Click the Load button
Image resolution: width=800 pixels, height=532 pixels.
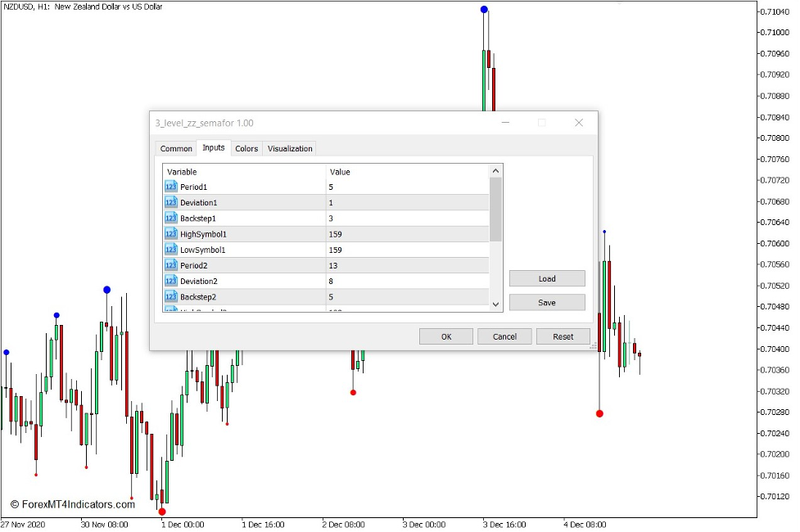tap(546, 278)
